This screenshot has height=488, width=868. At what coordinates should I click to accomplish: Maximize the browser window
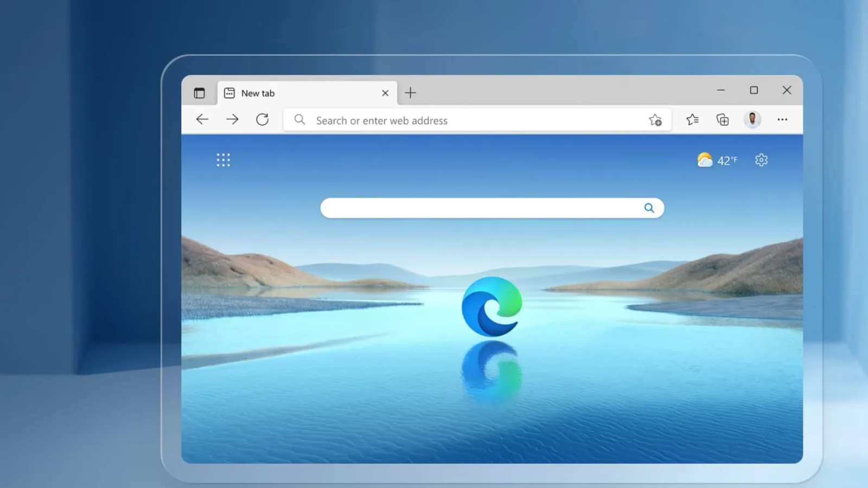click(754, 91)
